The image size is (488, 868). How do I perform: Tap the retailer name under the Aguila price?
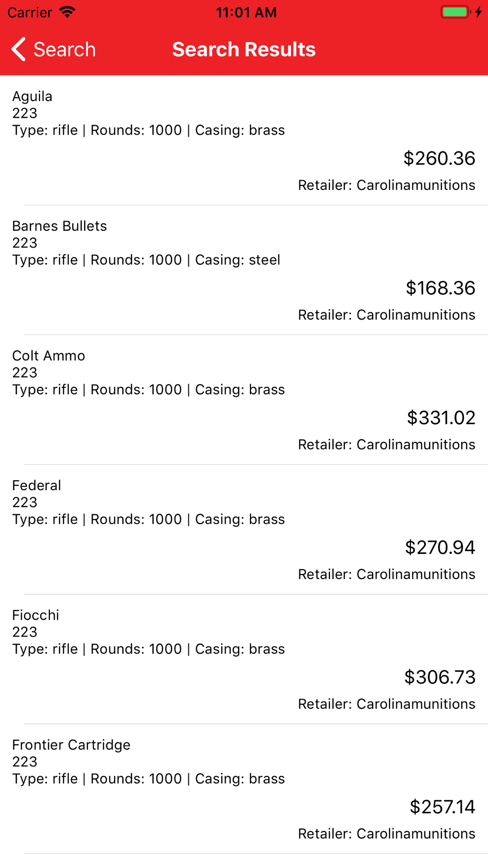pos(416,185)
